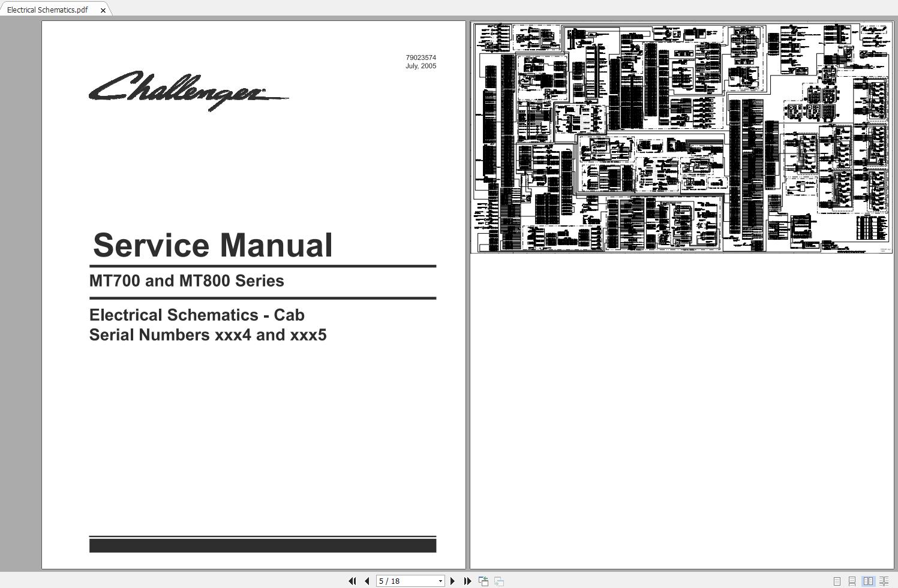Open the page number dropdown arrow
Image resolution: width=898 pixels, height=588 pixels.
440,581
